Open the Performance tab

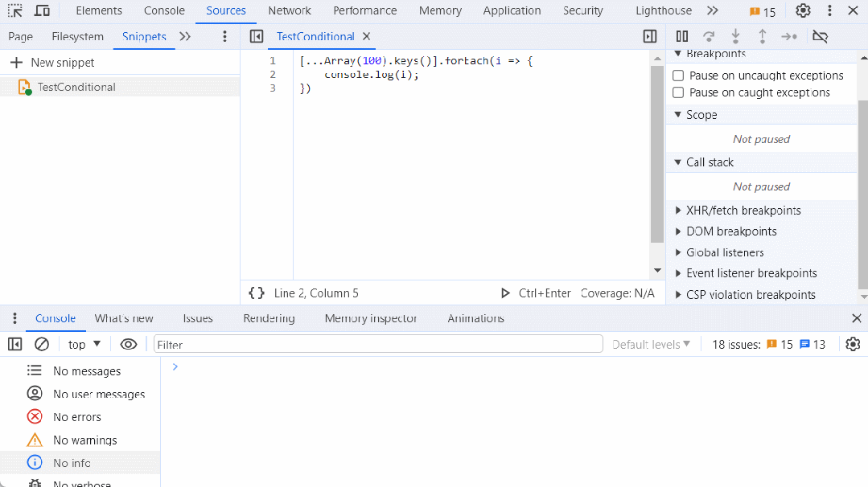[364, 10]
